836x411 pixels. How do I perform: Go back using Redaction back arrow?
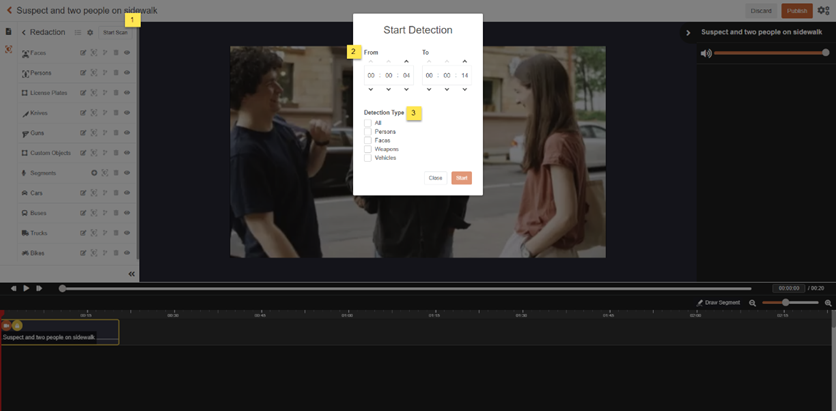tap(24, 32)
